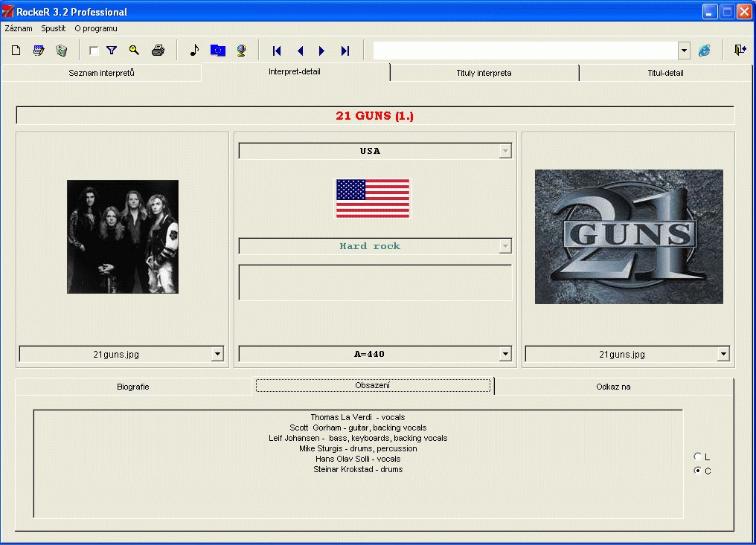Open the O programu menu
This screenshot has width=756, height=545.
(96, 28)
